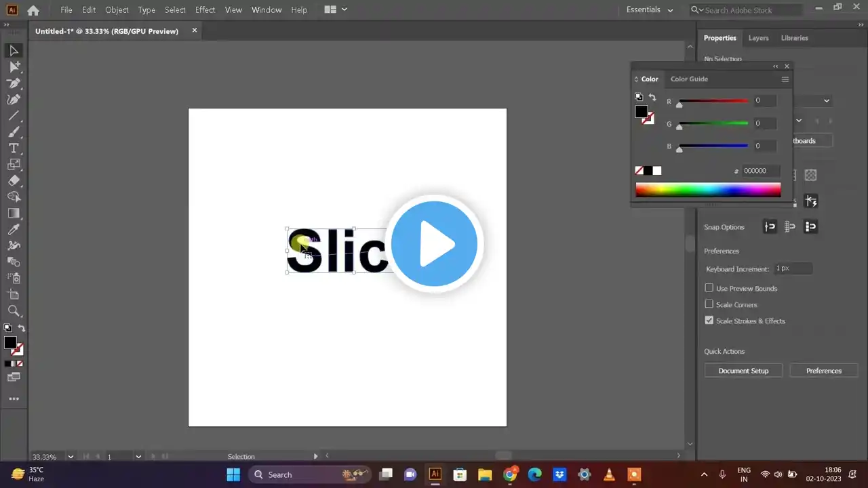The height and width of the screenshot is (488, 868).
Task: Click the Snap to Point icon
Action: (x=770, y=227)
